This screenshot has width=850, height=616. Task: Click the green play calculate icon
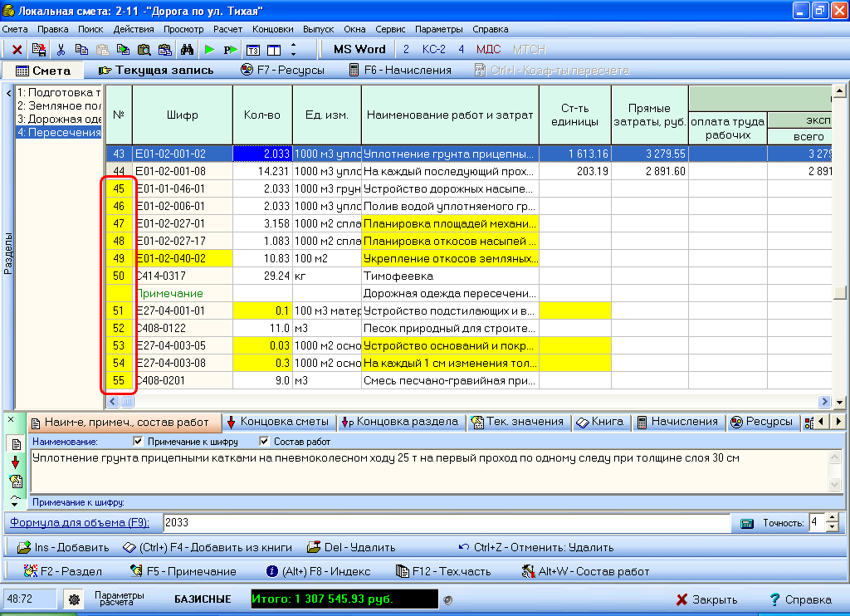point(209,50)
